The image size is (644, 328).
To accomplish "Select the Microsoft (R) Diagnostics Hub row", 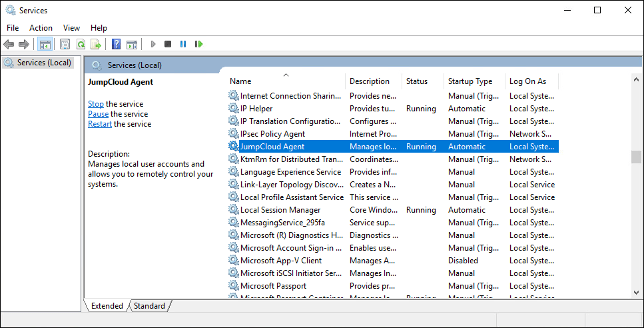I will pyautogui.click(x=393, y=235).
